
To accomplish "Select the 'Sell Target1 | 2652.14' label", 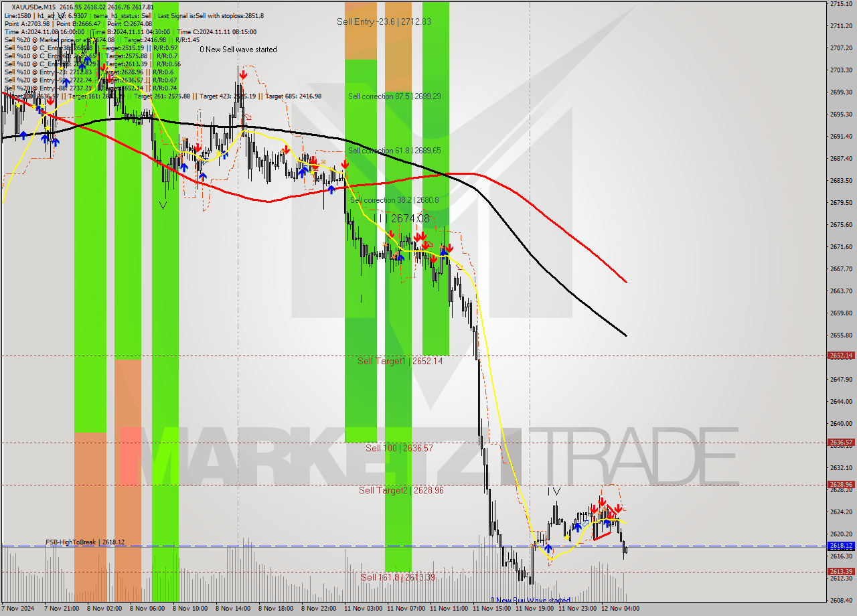I will tap(400, 361).
